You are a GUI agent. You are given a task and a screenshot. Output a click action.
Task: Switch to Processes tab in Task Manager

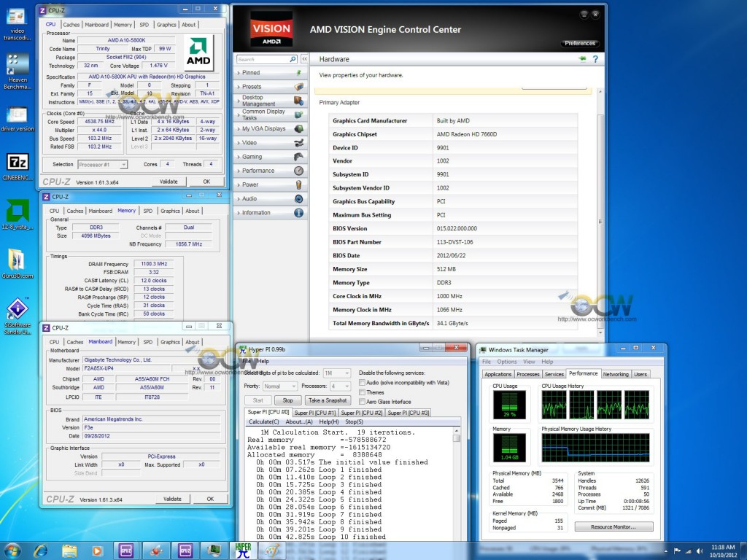tap(528, 374)
